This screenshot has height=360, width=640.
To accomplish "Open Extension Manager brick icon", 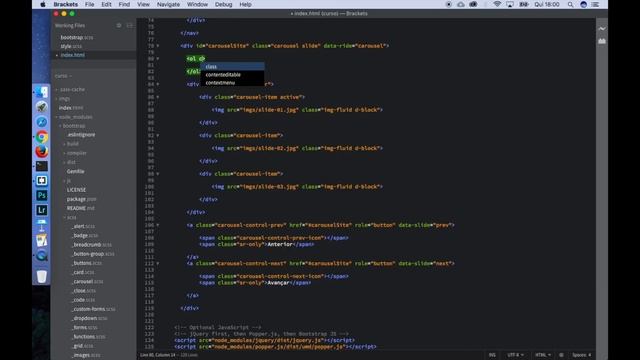I will (x=602, y=41).
